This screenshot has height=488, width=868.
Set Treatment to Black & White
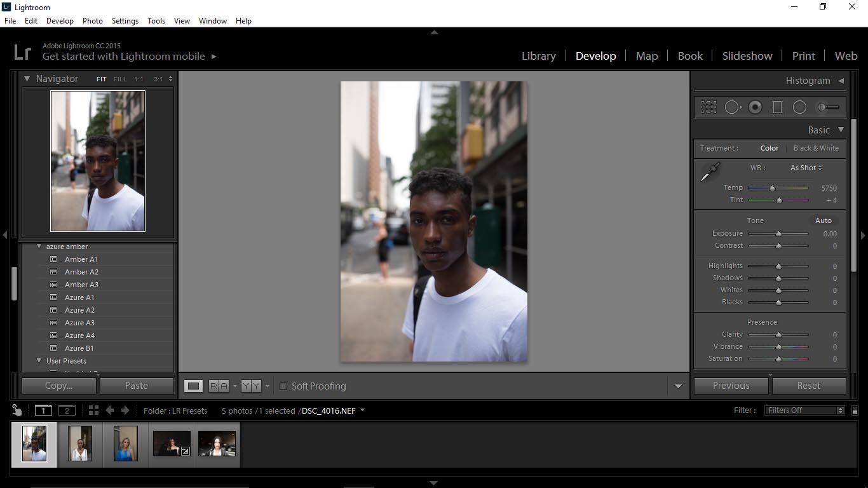coord(816,148)
